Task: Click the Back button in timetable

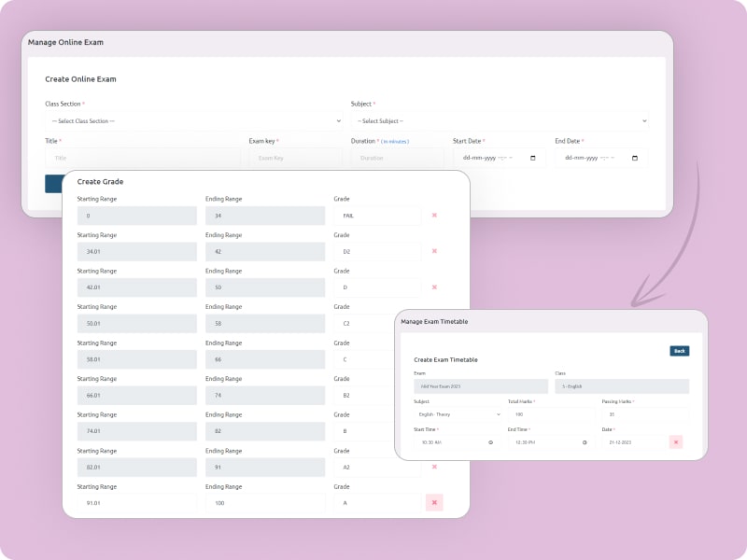Action: click(x=680, y=351)
